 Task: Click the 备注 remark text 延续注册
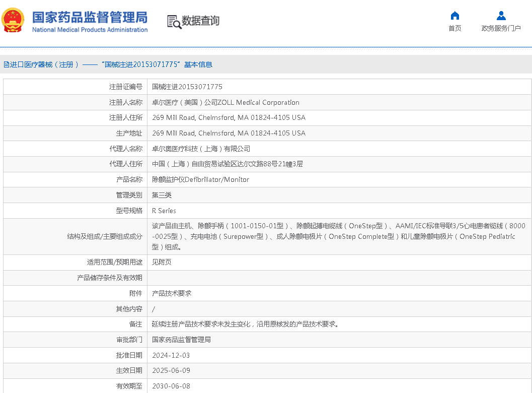pyautogui.click(x=245, y=324)
